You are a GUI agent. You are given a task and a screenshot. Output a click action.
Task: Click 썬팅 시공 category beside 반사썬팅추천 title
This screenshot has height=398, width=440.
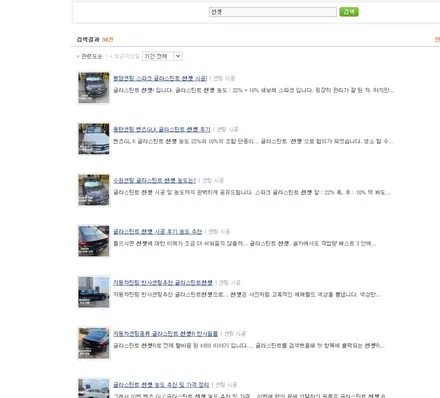[230, 282]
